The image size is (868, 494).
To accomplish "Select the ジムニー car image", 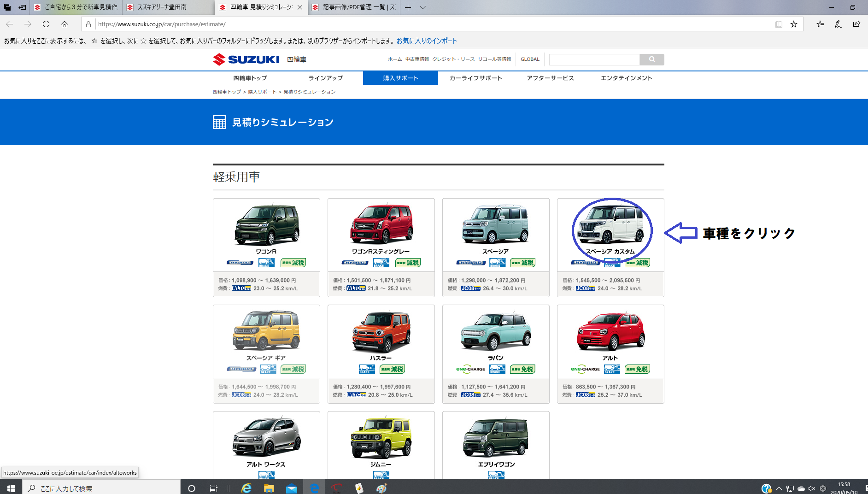I will 381,438.
